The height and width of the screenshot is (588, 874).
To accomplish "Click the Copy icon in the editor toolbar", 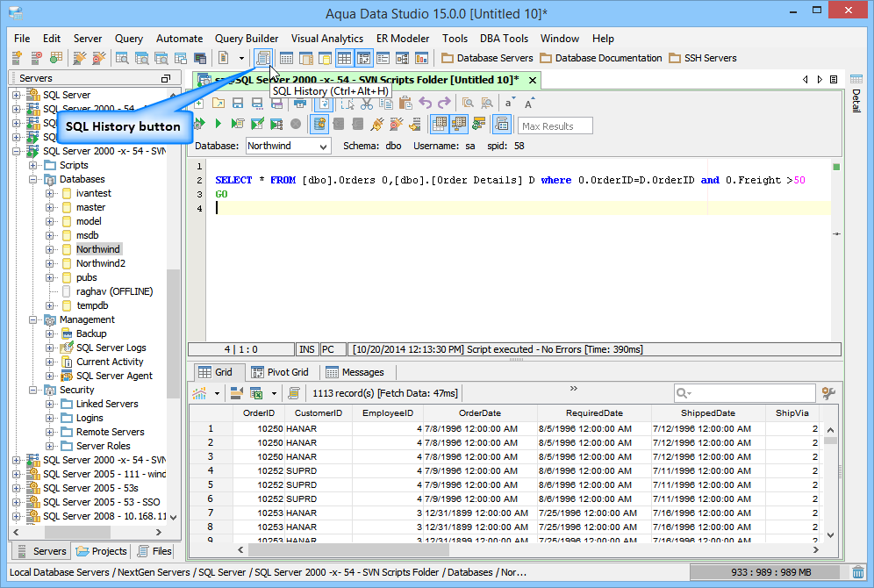I will pyautogui.click(x=386, y=103).
